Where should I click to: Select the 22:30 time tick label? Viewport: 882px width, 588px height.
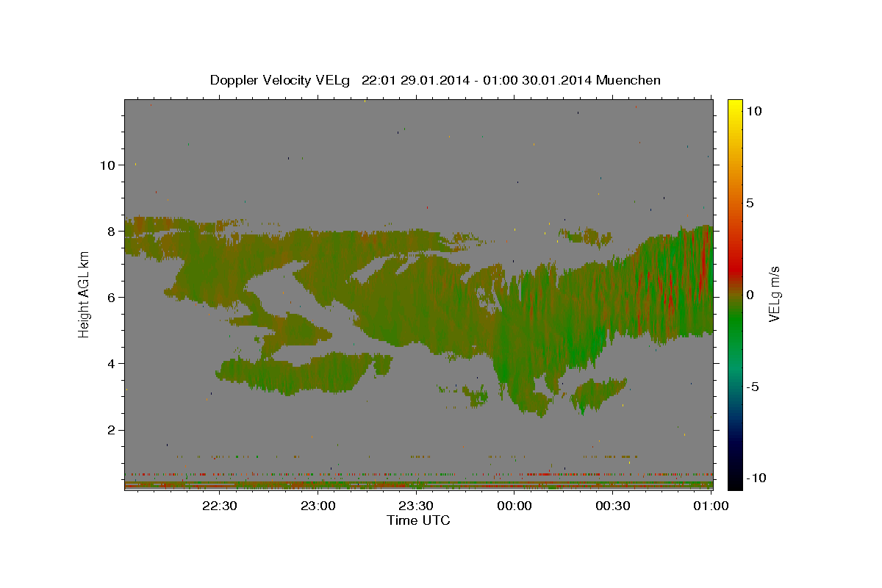tap(220, 506)
